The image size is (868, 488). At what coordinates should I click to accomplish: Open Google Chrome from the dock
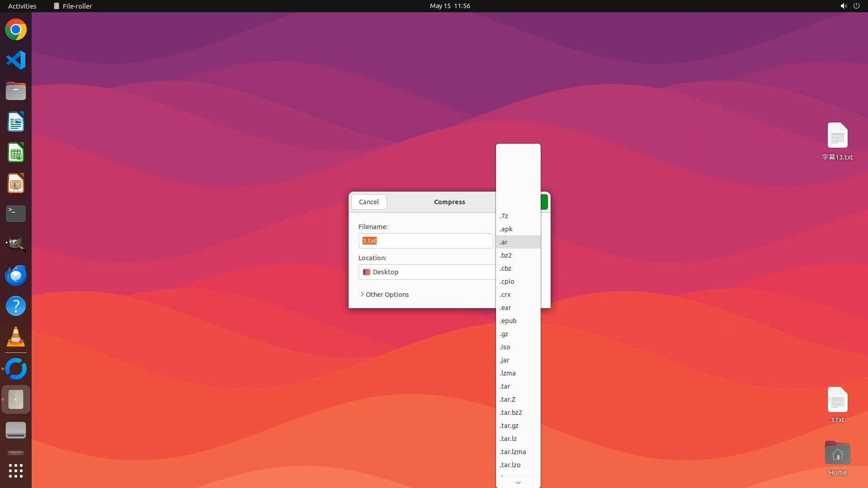[x=16, y=30]
